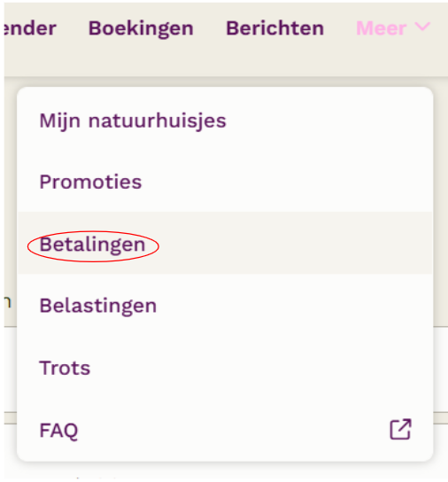Open my nature houses overview entry

[225, 120]
